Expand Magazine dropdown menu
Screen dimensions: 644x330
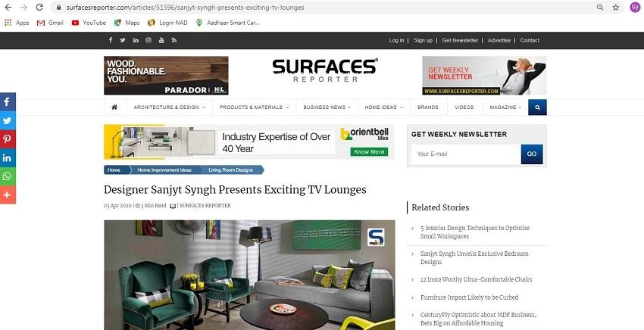point(505,107)
